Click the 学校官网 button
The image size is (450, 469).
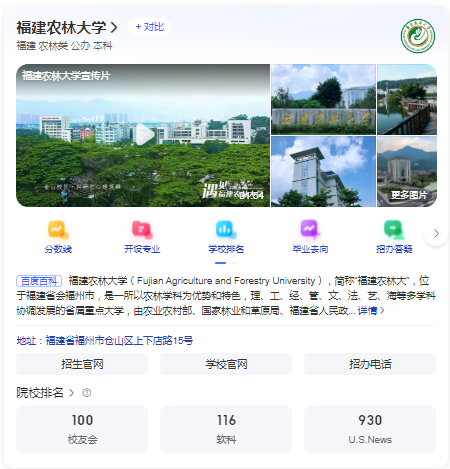[226, 364]
